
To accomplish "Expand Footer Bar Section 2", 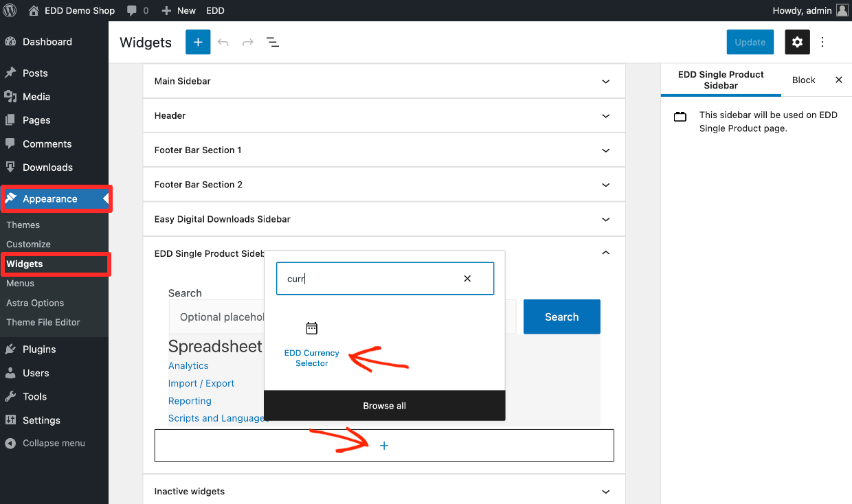I will coord(384,184).
